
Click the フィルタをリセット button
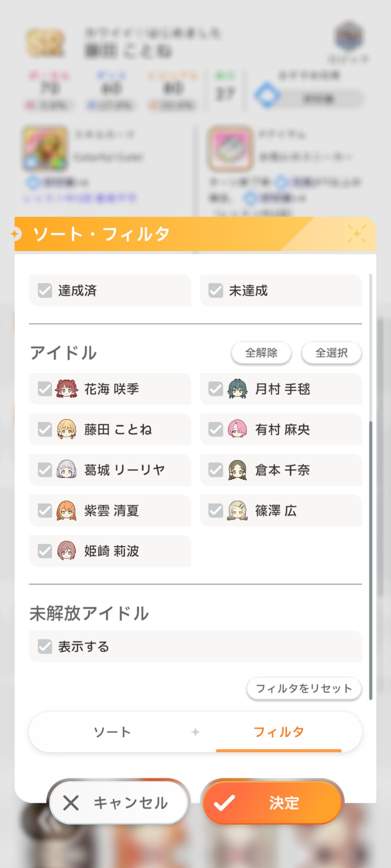(x=304, y=689)
